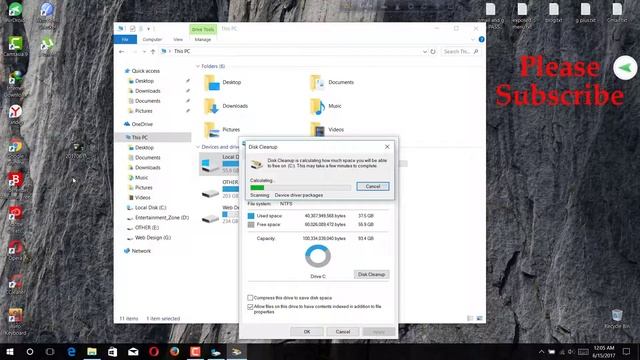Image resolution: width=640 pixels, height=360 pixels.
Task: Open File Explorer from taskbar
Action: click(92, 351)
